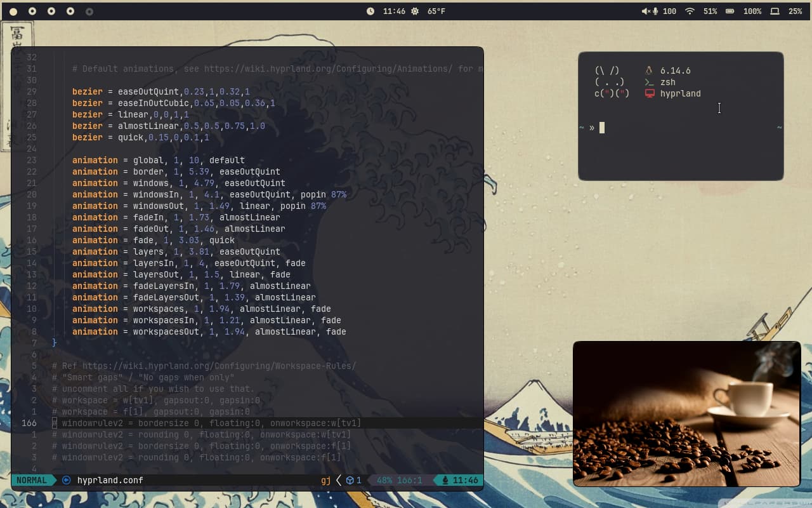Click the sun weather icon beside 65°F

(415, 11)
